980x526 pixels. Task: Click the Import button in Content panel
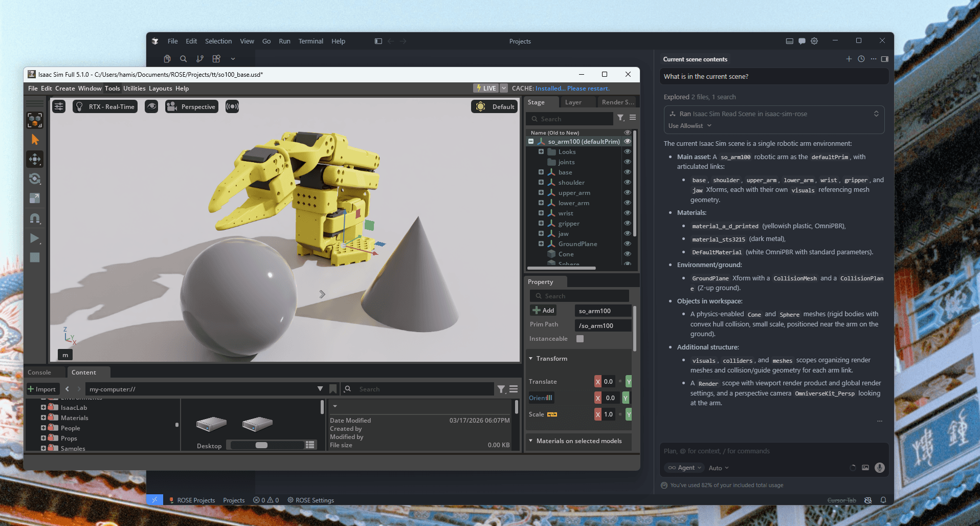click(42, 389)
